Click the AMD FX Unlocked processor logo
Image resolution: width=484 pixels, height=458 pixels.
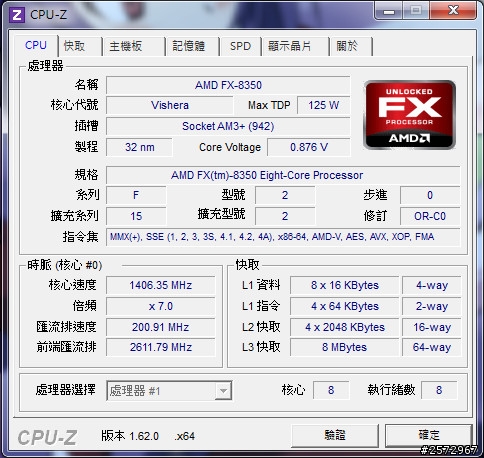click(409, 114)
